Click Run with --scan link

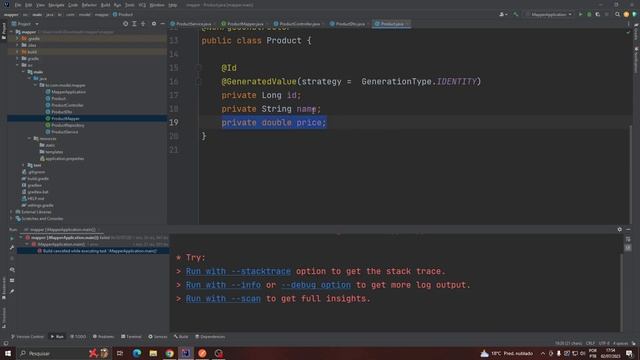223,299
